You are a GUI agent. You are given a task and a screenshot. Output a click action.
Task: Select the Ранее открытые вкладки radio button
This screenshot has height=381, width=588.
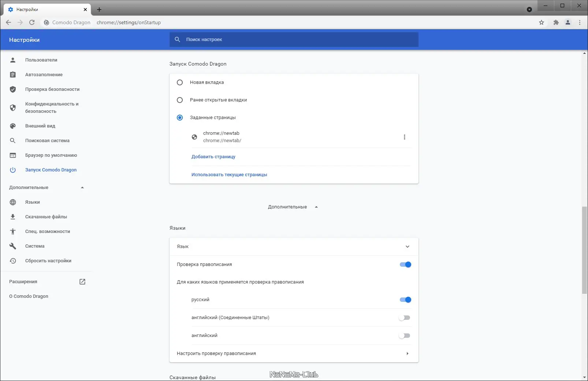tap(180, 100)
